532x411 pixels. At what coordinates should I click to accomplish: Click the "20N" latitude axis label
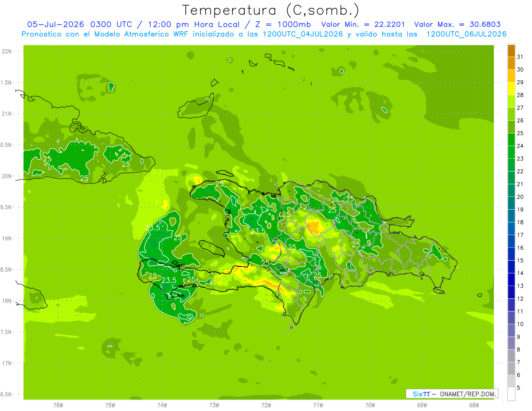pyautogui.click(x=8, y=176)
